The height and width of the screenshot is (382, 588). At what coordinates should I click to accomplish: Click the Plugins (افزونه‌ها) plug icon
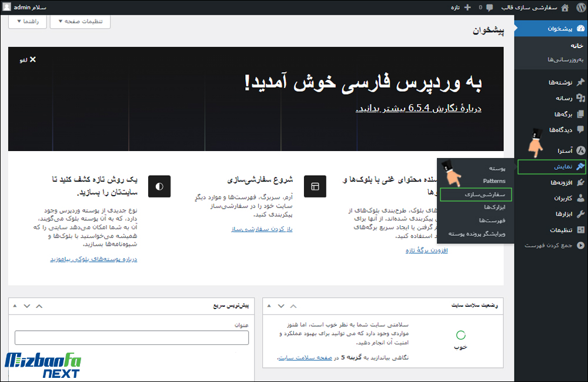(580, 183)
